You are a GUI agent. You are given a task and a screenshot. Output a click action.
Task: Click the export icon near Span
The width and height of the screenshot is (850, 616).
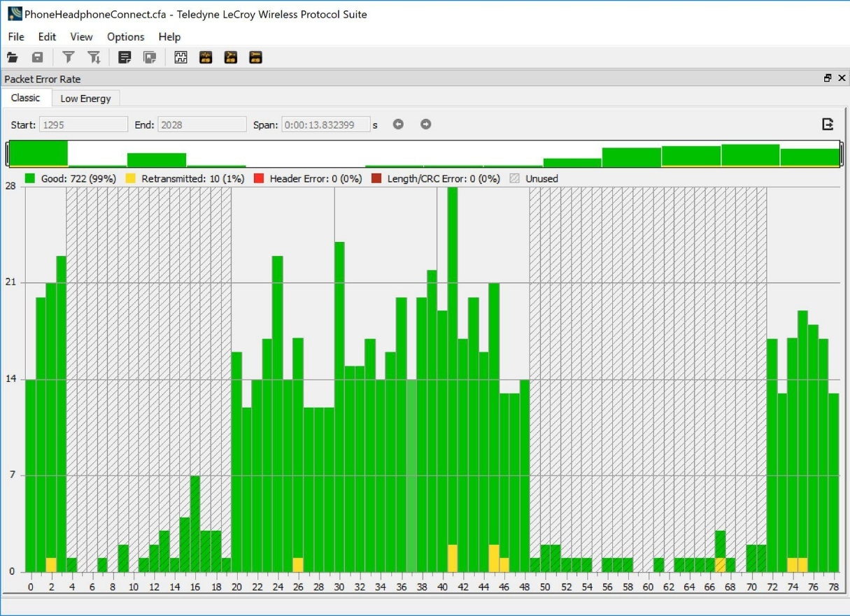pos(828,124)
